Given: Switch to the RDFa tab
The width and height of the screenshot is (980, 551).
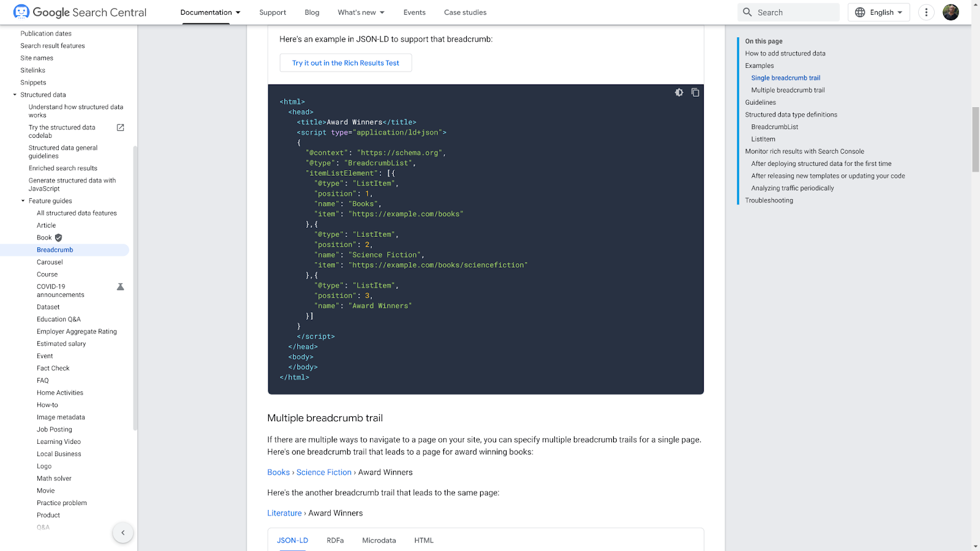Looking at the screenshot, I should point(335,541).
